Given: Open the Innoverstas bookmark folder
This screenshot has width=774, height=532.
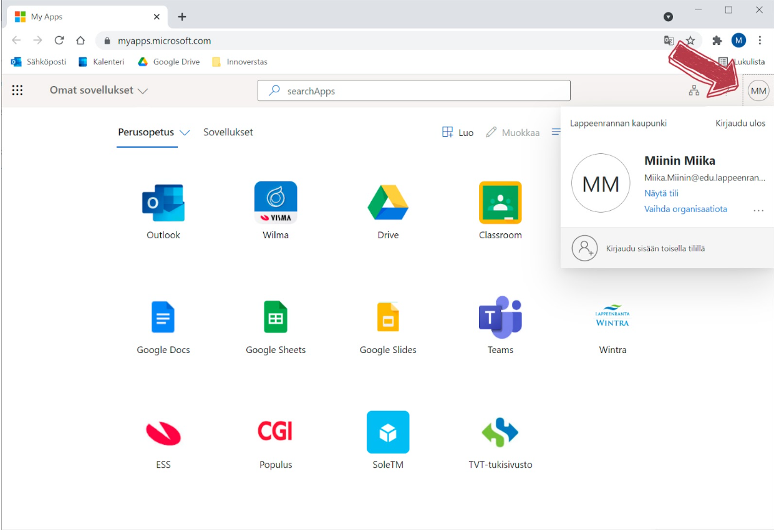Looking at the screenshot, I should (240, 62).
